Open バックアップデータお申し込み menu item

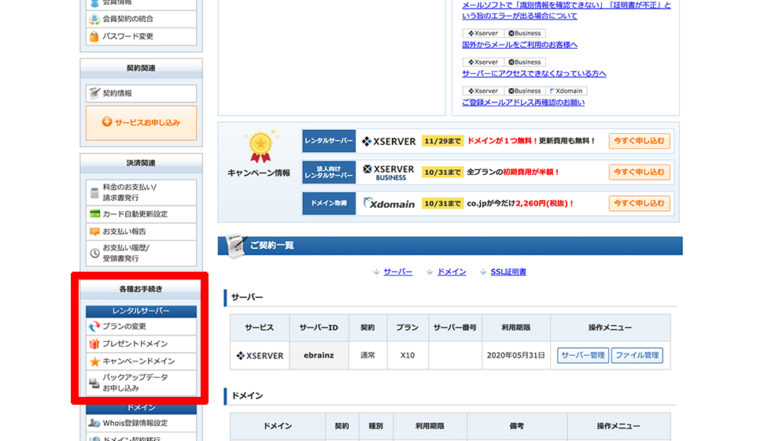[x=141, y=383]
